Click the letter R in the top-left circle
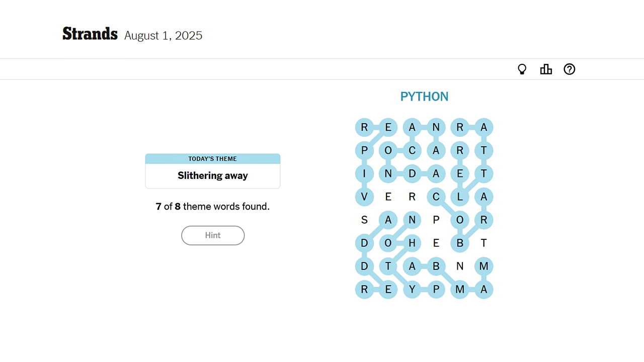Screen dimensions: 644x362 click(x=364, y=127)
